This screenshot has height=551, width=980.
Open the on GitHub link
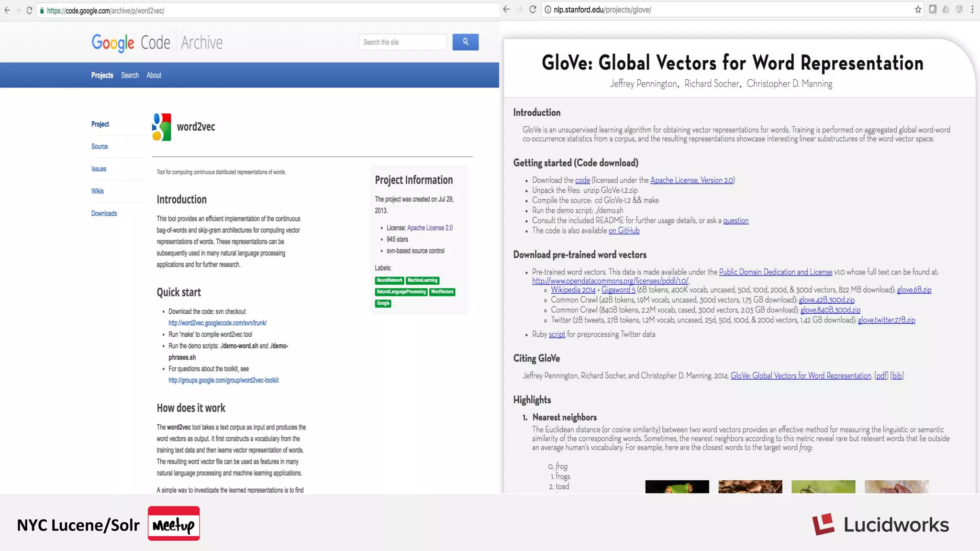(624, 231)
